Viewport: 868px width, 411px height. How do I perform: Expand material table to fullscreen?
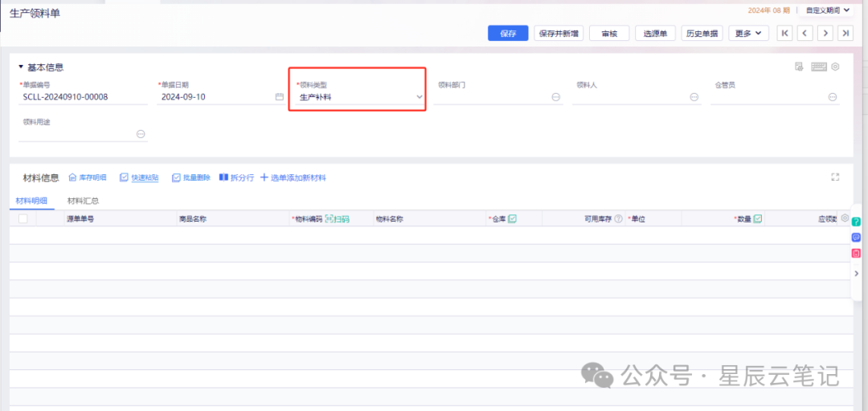tap(835, 177)
